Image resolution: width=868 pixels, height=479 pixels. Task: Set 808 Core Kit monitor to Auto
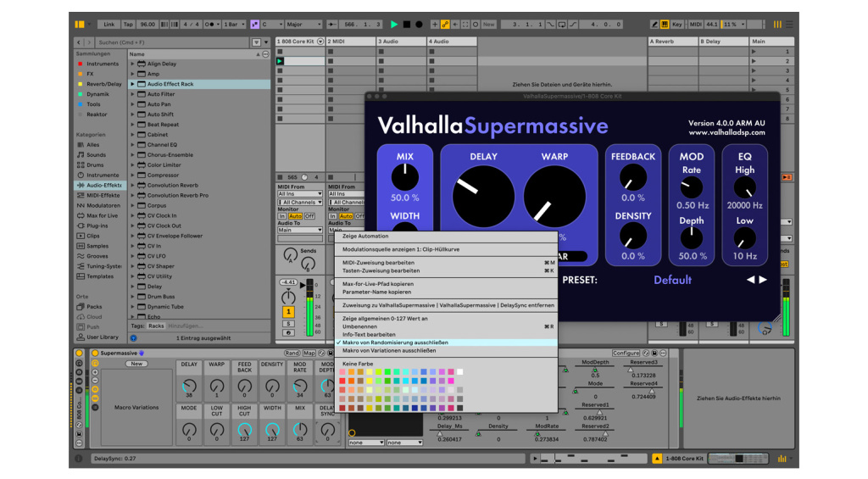point(295,216)
